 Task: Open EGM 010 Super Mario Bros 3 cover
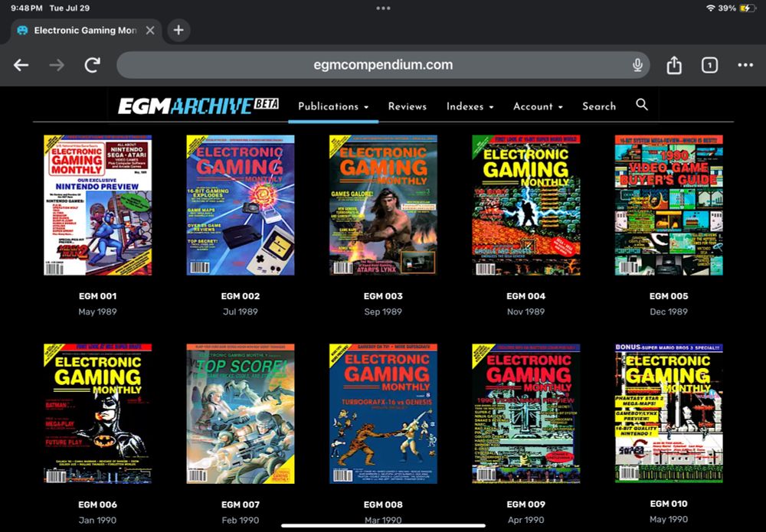click(669, 413)
